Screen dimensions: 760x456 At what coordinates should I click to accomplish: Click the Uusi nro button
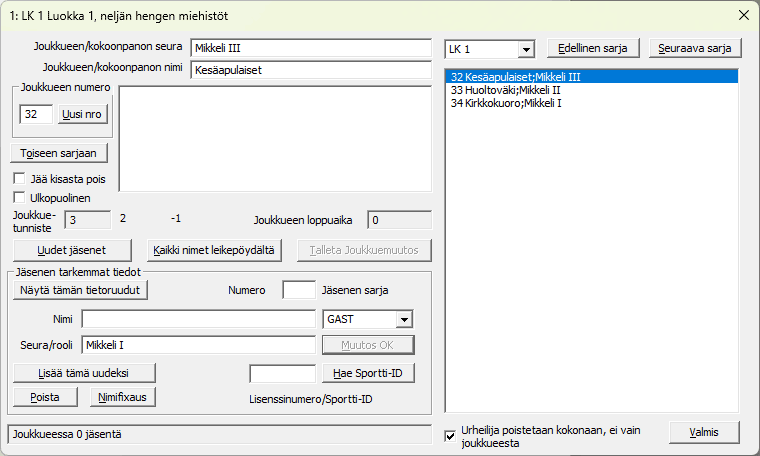81,114
